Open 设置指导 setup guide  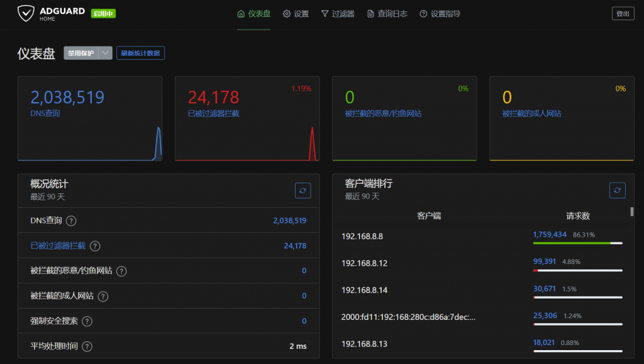[440, 14]
